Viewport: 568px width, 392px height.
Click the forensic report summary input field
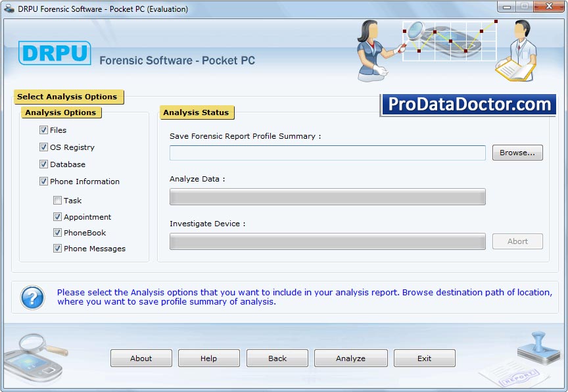(x=327, y=153)
